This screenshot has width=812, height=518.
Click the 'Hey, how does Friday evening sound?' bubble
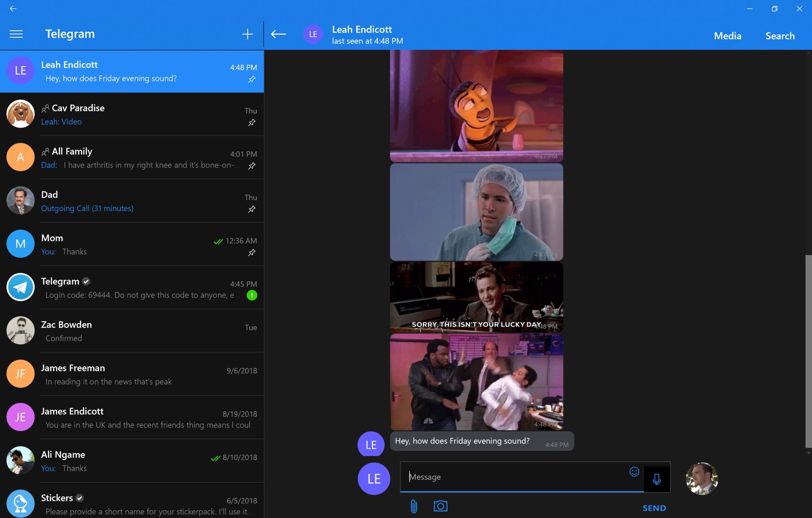482,441
